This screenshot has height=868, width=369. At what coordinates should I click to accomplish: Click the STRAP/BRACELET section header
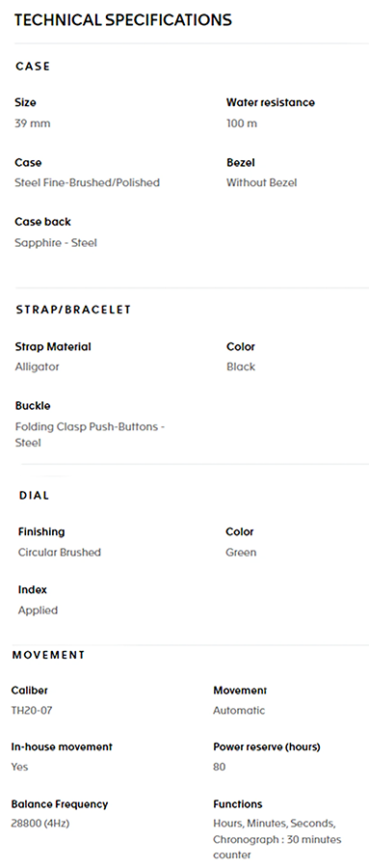[x=73, y=310]
